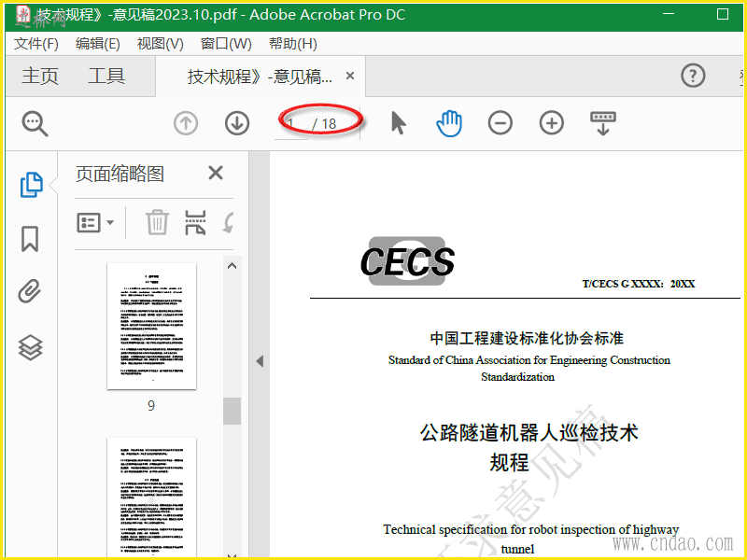
Task: Click the CECS logo on page
Action: point(407,261)
